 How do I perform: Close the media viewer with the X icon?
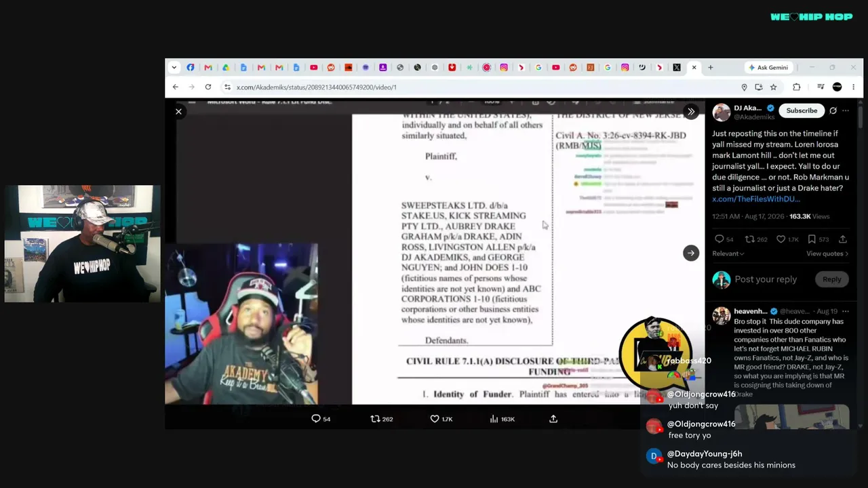(178, 112)
